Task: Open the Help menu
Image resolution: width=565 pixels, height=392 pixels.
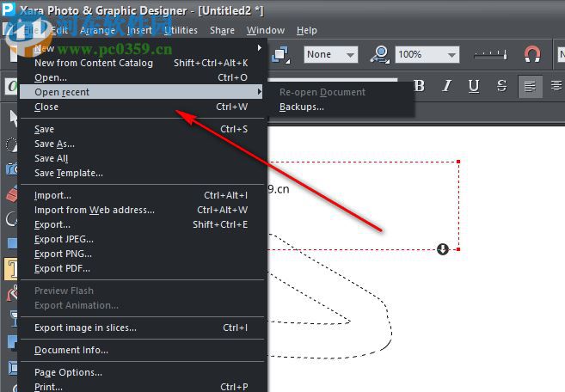Action: [307, 30]
